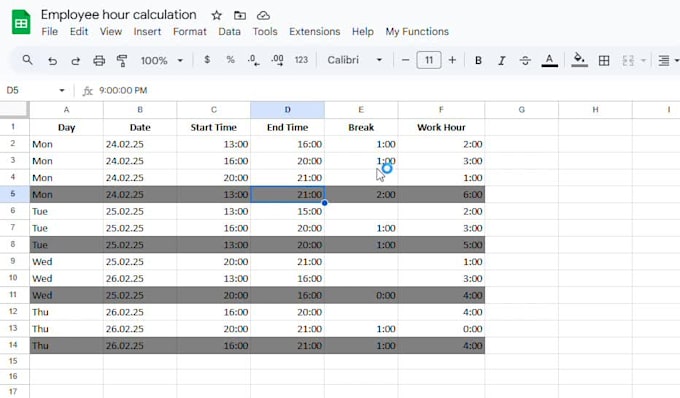Click Work Hour cell 6:00 in row 5

pyautogui.click(x=441, y=195)
